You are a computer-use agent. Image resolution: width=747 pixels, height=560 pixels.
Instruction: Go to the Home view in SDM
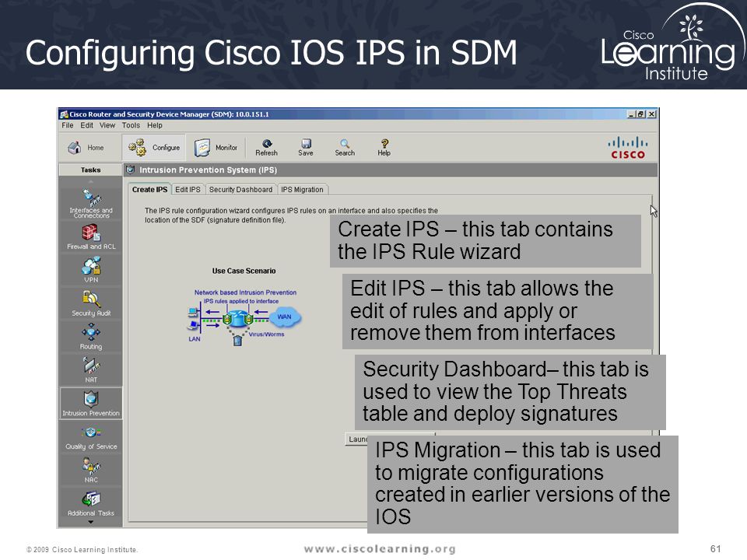[x=86, y=148]
